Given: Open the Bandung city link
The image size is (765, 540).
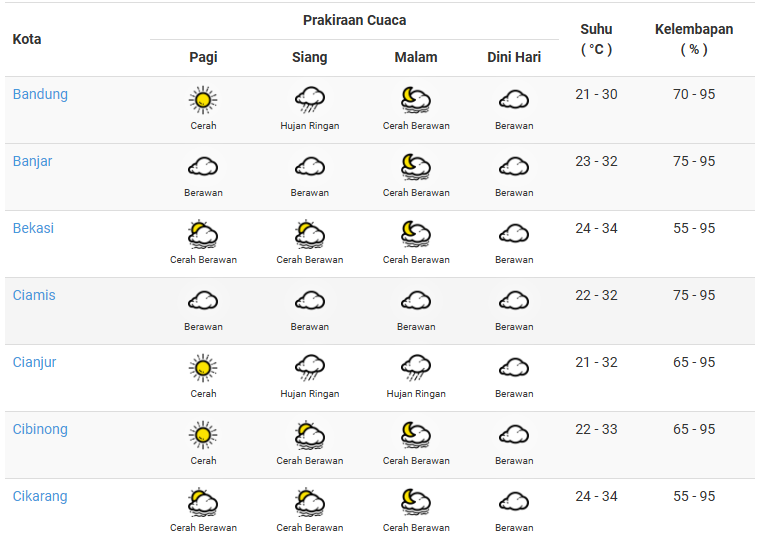Looking at the screenshot, I should click(x=40, y=95).
